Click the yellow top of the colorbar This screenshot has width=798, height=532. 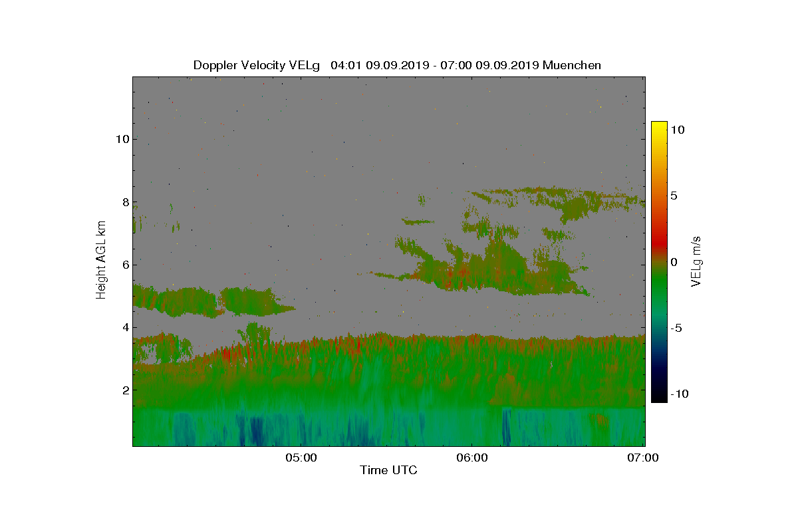(659, 128)
